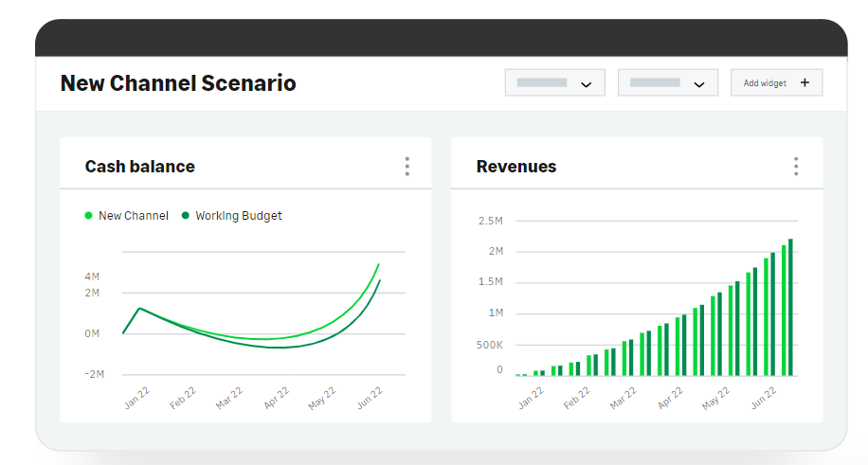This screenshot has width=868, height=465.
Task: Click the Cash balance widget title
Action: click(x=139, y=167)
